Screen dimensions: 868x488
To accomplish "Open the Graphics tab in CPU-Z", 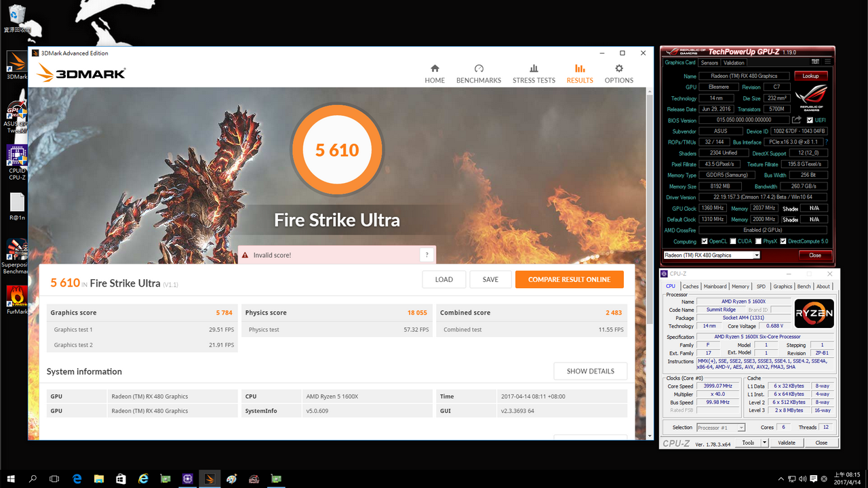I will coord(783,287).
